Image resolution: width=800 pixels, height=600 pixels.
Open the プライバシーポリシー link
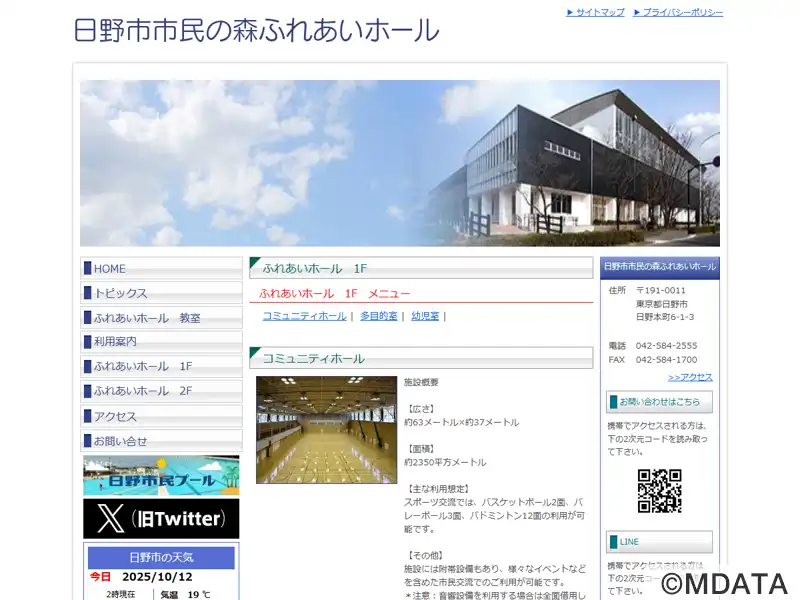(678, 12)
